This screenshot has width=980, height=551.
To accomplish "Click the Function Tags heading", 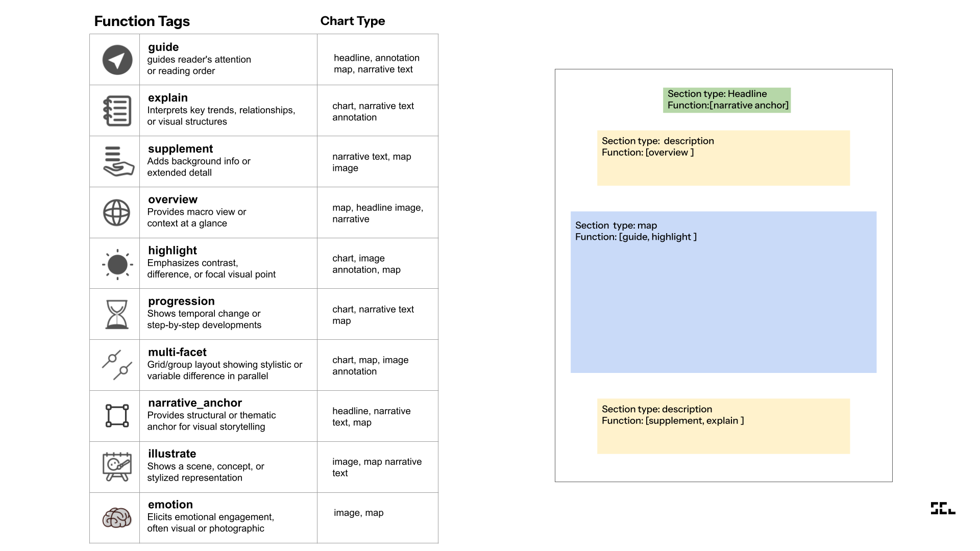I will tap(142, 21).
